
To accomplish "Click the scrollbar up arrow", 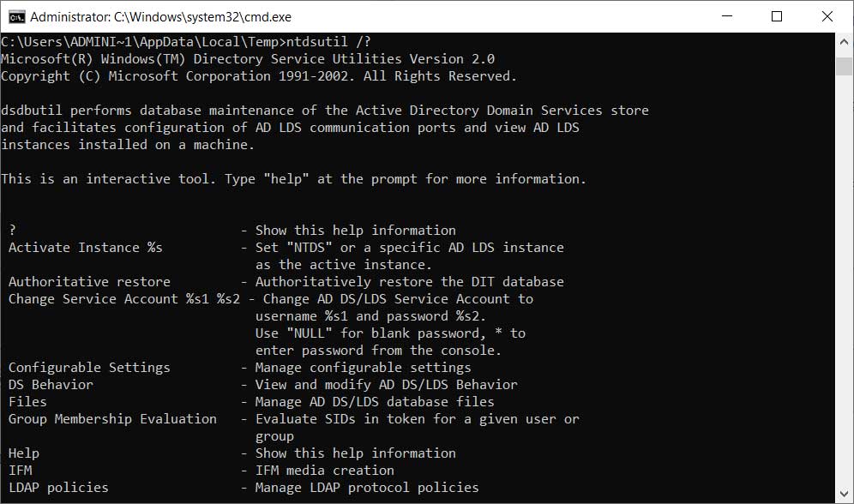I will tap(845, 41).
